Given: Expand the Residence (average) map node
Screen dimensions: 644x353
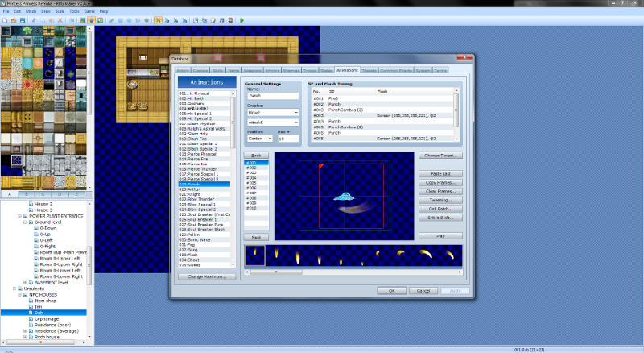Looking at the screenshot, I should (25, 330).
